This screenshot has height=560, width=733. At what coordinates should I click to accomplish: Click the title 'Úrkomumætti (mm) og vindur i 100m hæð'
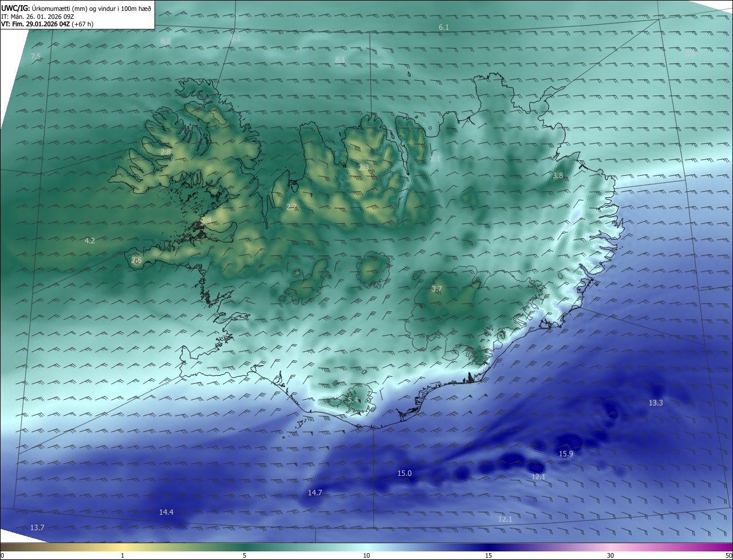91,8
